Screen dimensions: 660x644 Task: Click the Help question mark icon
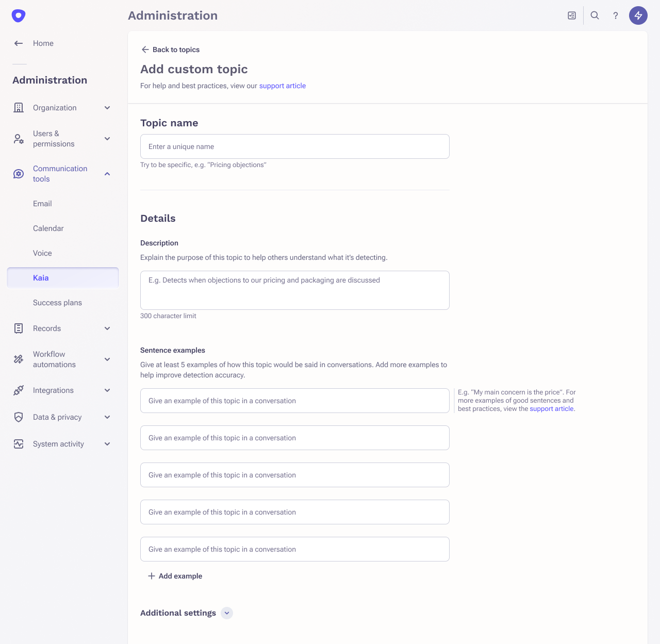click(x=615, y=15)
